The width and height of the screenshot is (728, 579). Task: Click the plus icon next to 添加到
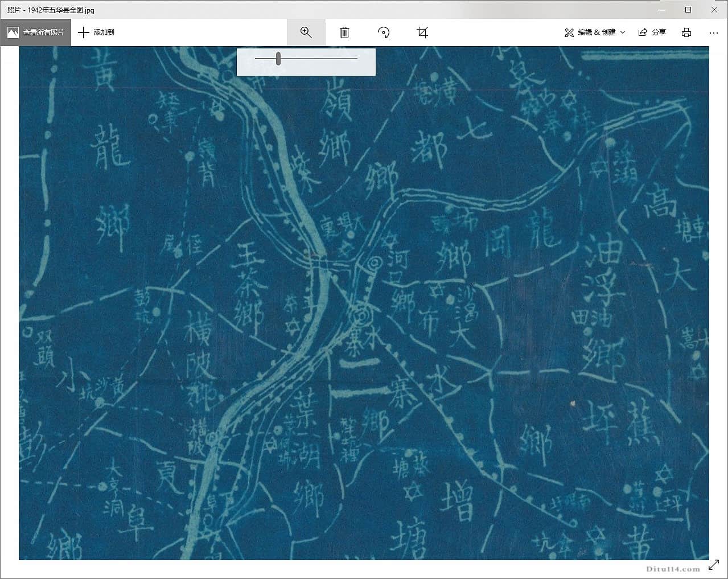click(x=83, y=32)
